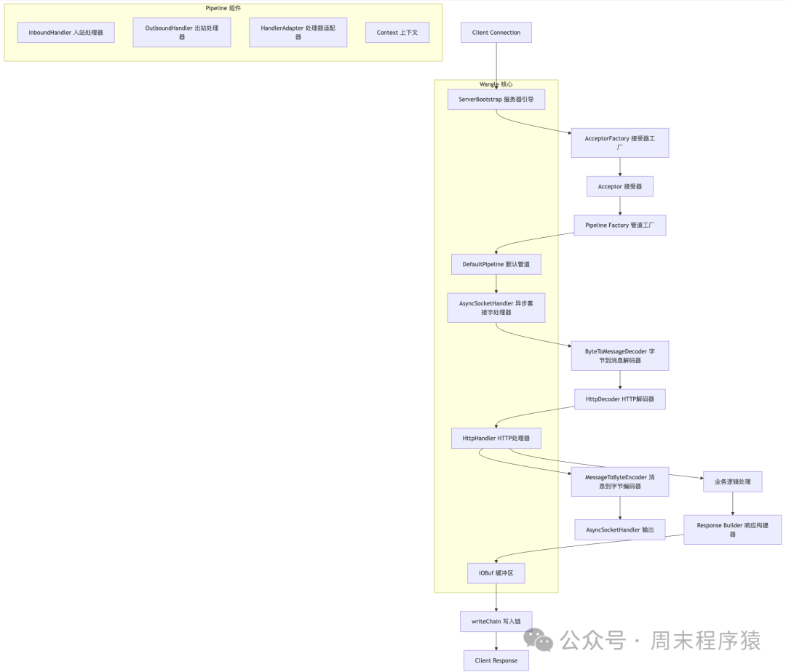Click the HttpHandler HTTP处理器 node

[x=496, y=439]
